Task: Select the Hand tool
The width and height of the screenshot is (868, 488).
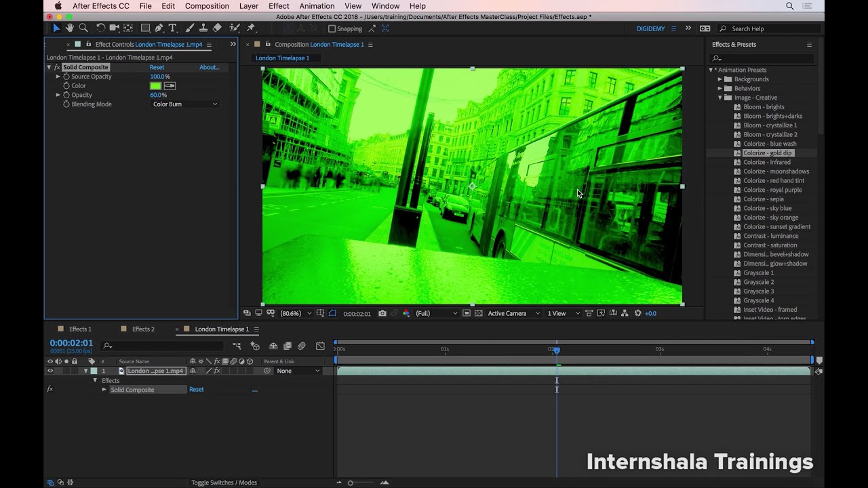Action: tap(70, 28)
